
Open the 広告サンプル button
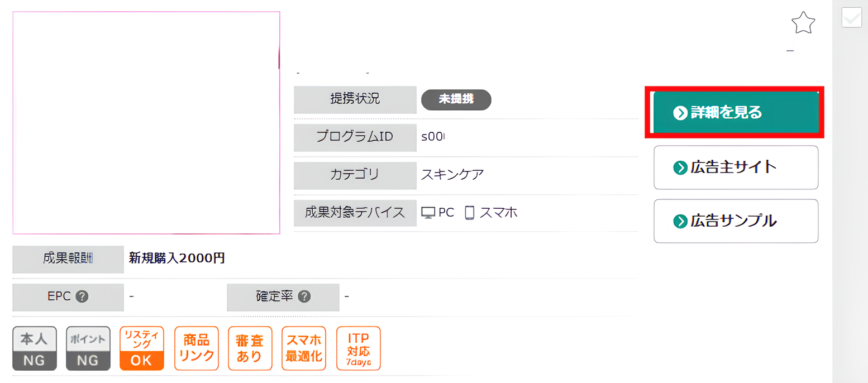pos(735,221)
